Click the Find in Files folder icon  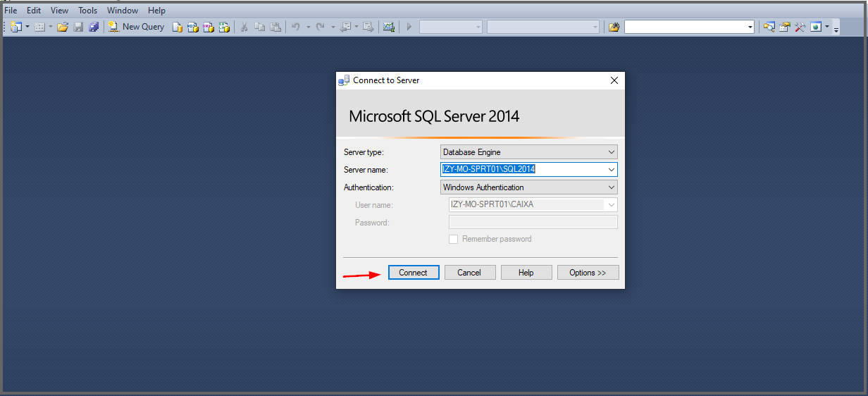click(x=614, y=27)
